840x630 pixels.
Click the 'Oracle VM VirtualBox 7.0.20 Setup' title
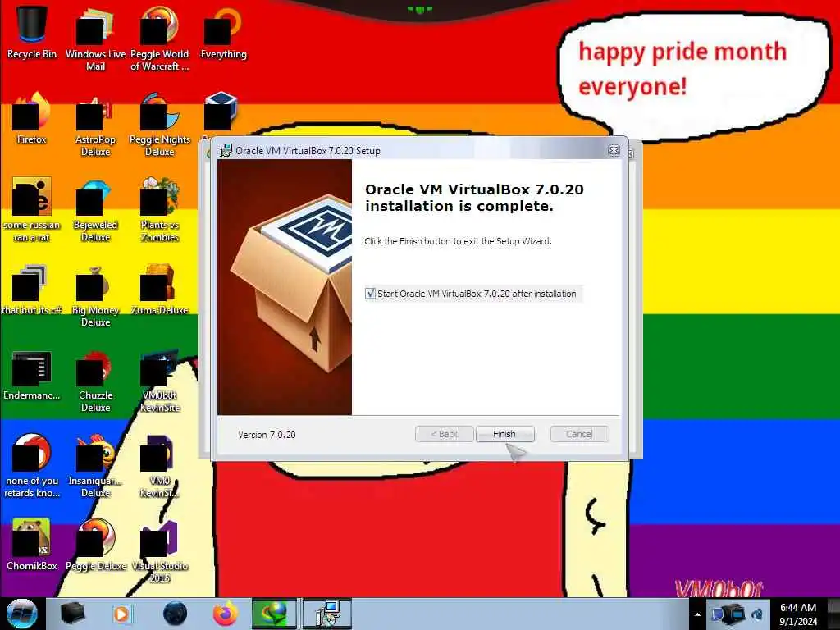coord(308,151)
